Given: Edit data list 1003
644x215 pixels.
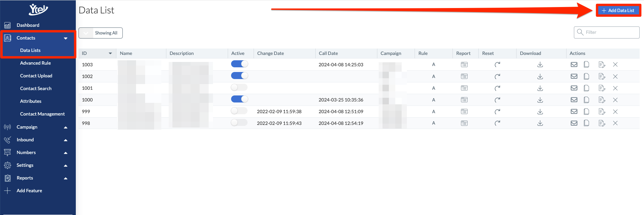Looking at the screenshot, I should 602,65.
